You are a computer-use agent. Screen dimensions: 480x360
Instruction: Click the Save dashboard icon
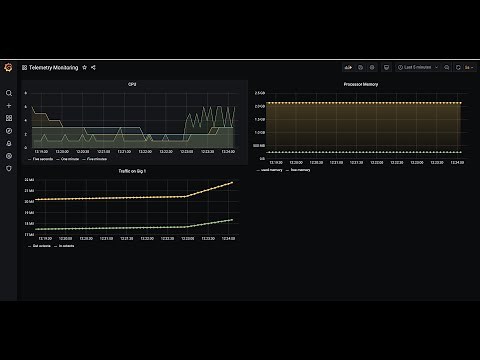point(360,67)
